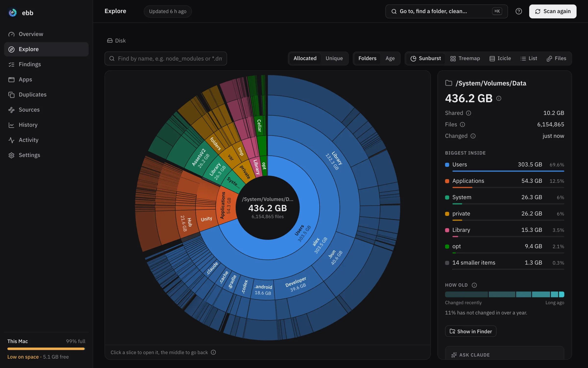The image size is (588, 368).
Task: Click the help question mark icon
Action: [519, 11]
